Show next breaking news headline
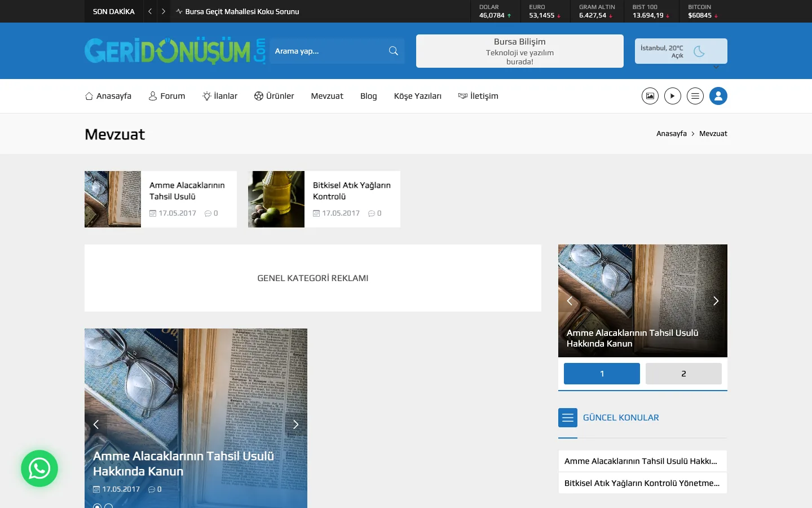The height and width of the screenshot is (508, 812). (164, 11)
